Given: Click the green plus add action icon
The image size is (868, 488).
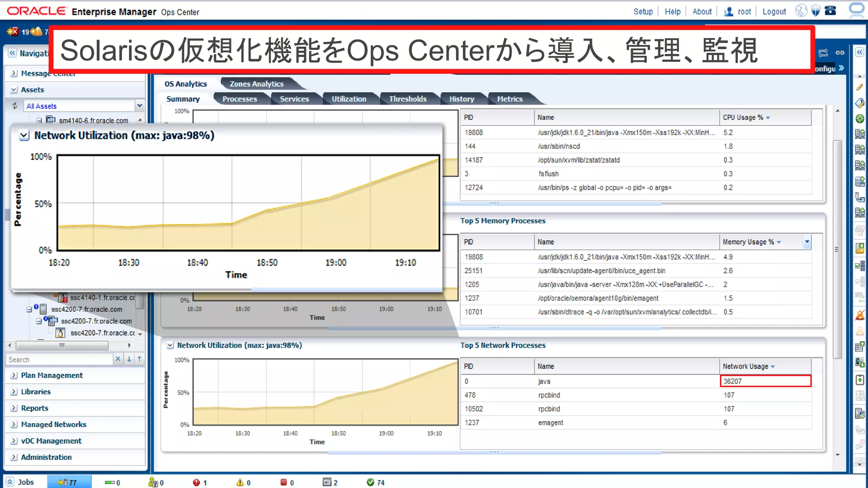Looking at the screenshot, I should tap(860, 380).
